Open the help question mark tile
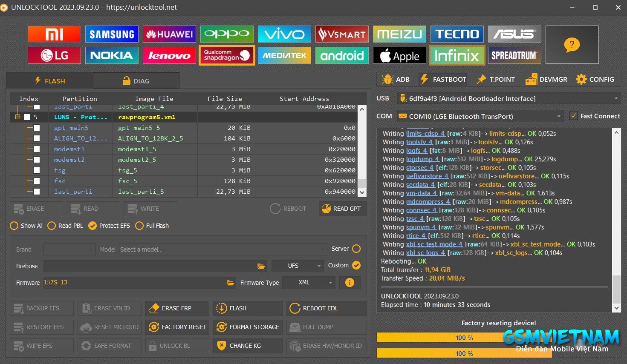This screenshot has width=627, height=364. (572, 45)
